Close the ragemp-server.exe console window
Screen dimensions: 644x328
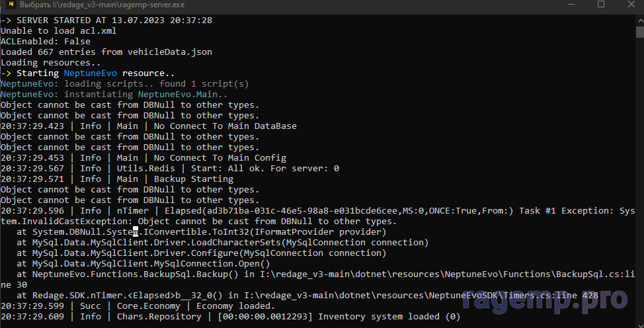coord(631,5)
